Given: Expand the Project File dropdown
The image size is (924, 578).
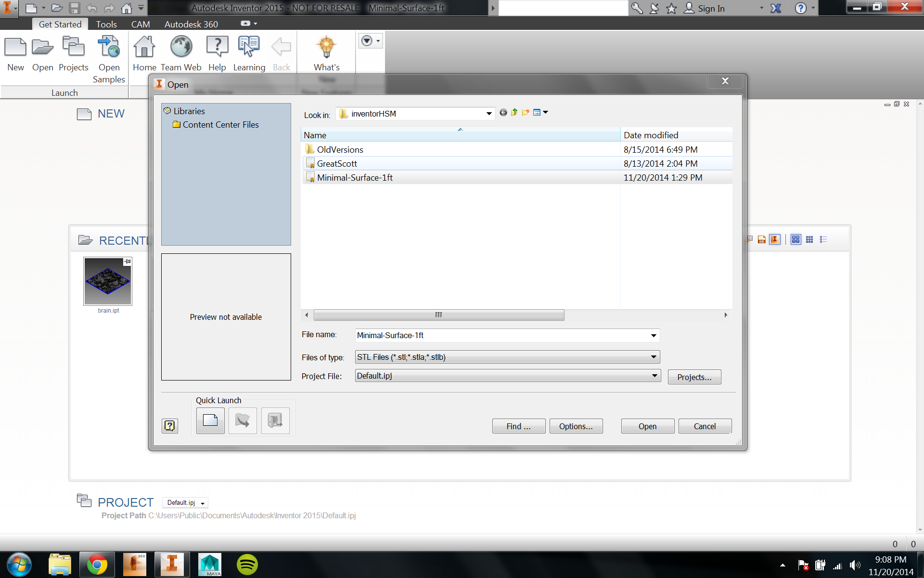Looking at the screenshot, I should pyautogui.click(x=654, y=375).
